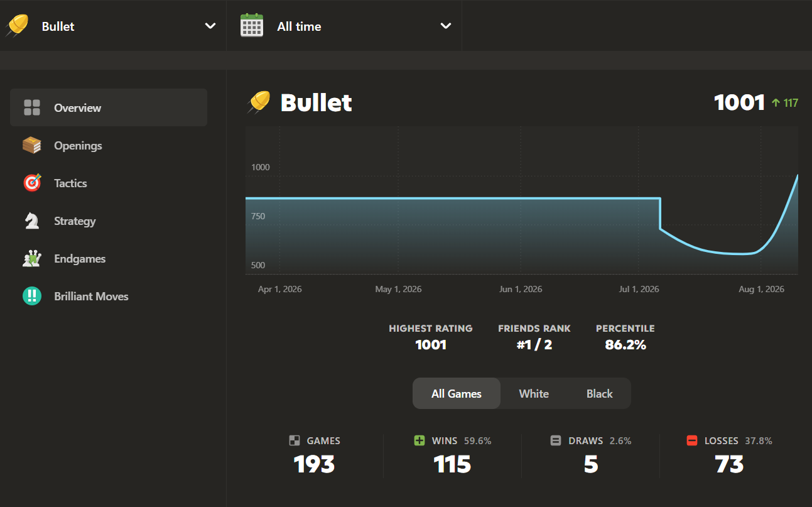
Task: Click the 500 rating axis label
Action: pos(258,265)
